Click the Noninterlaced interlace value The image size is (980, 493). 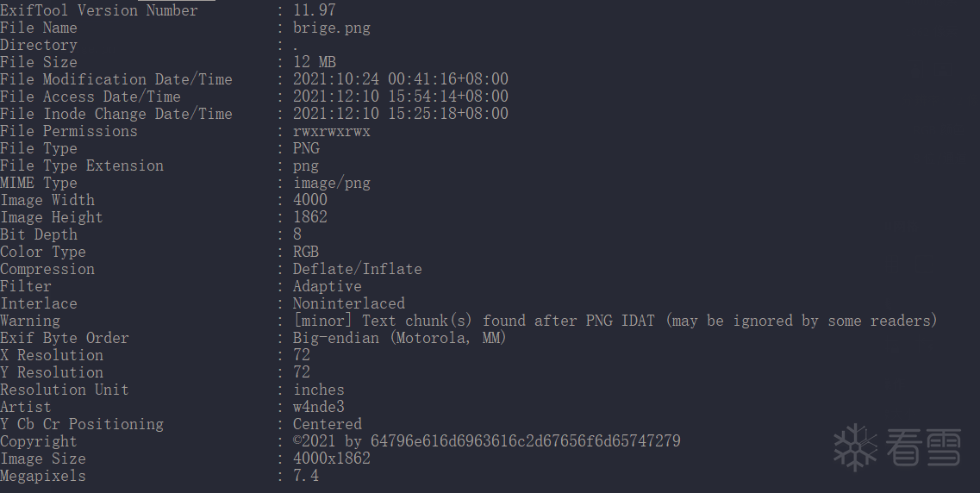[x=349, y=303]
